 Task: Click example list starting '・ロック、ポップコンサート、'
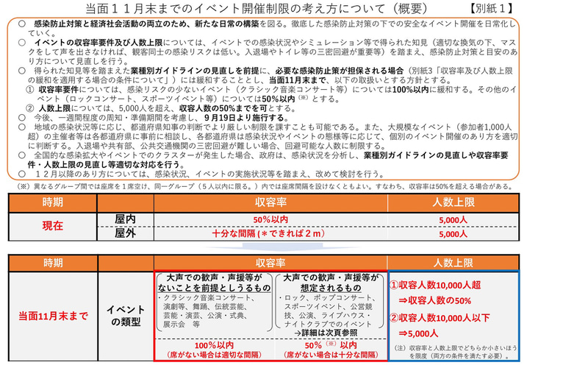pos(326,311)
